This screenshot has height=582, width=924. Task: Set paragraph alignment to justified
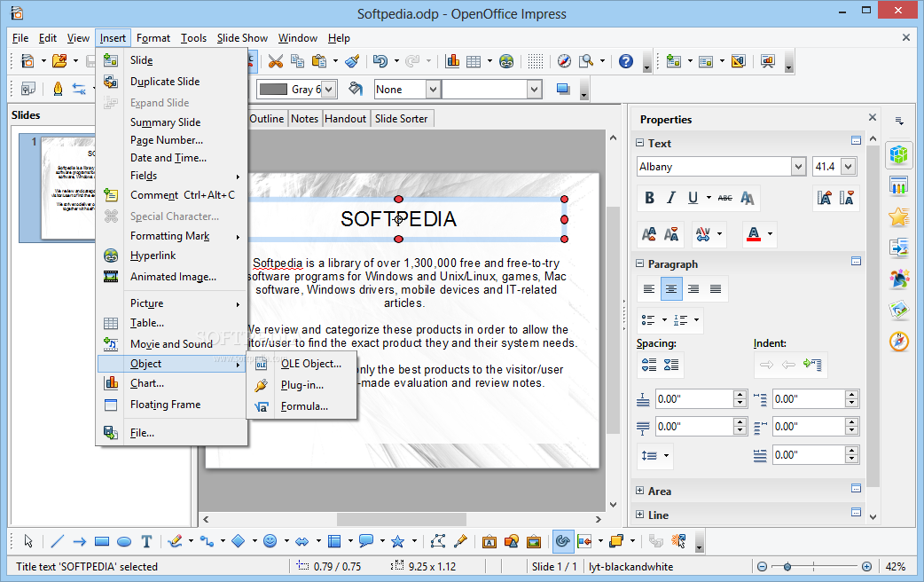tap(716, 289)
